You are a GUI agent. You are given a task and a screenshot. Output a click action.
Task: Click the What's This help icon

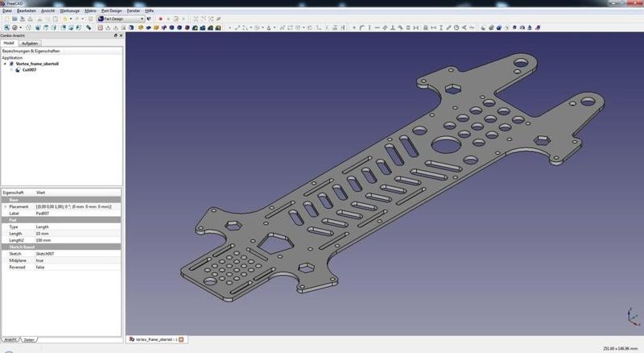[x=149, y=19]
